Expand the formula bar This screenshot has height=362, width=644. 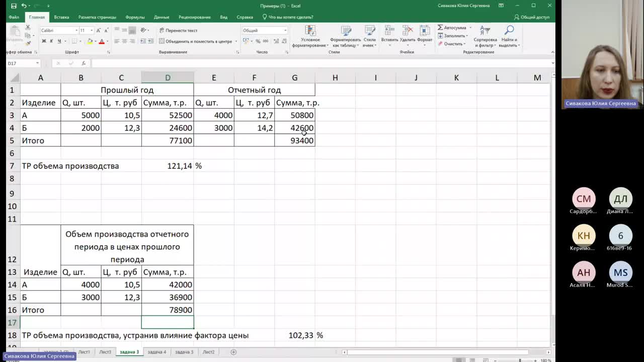pyautogui.click(x=552, y=63)
